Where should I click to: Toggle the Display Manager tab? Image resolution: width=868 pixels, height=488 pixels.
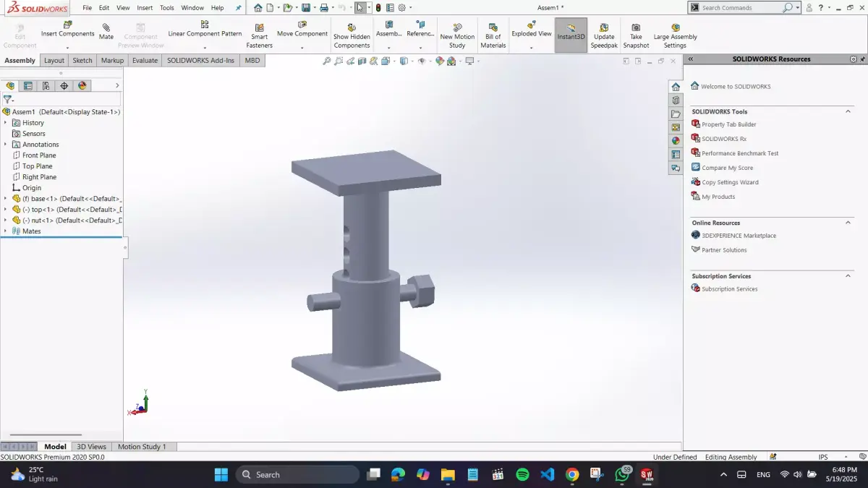click(82, 85)
